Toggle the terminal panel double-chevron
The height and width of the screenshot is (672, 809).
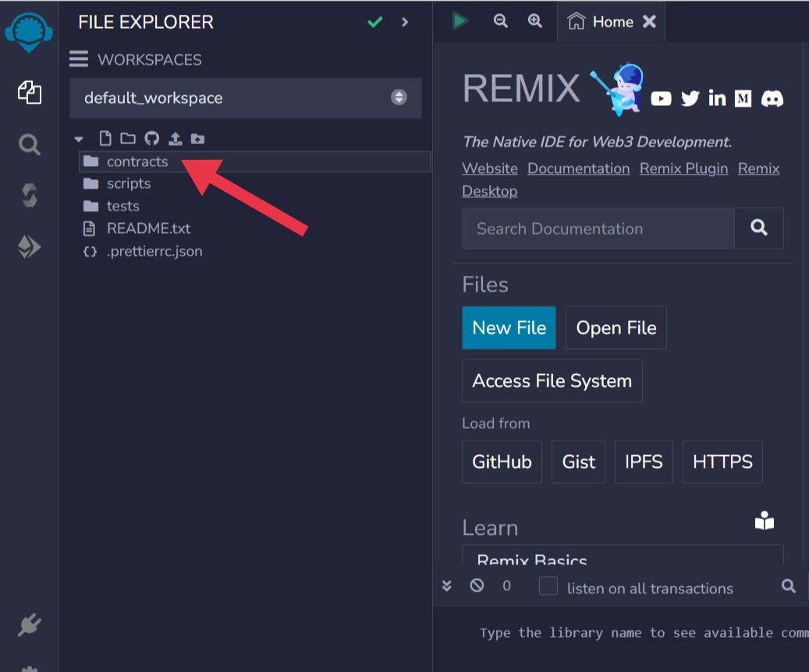[x=447, y=586]
